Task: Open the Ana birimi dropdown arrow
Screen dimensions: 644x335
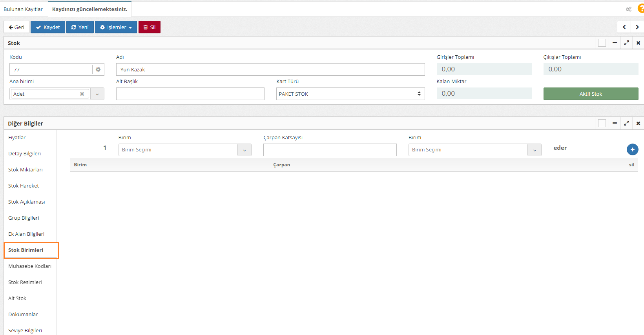Action: [97, 94]
